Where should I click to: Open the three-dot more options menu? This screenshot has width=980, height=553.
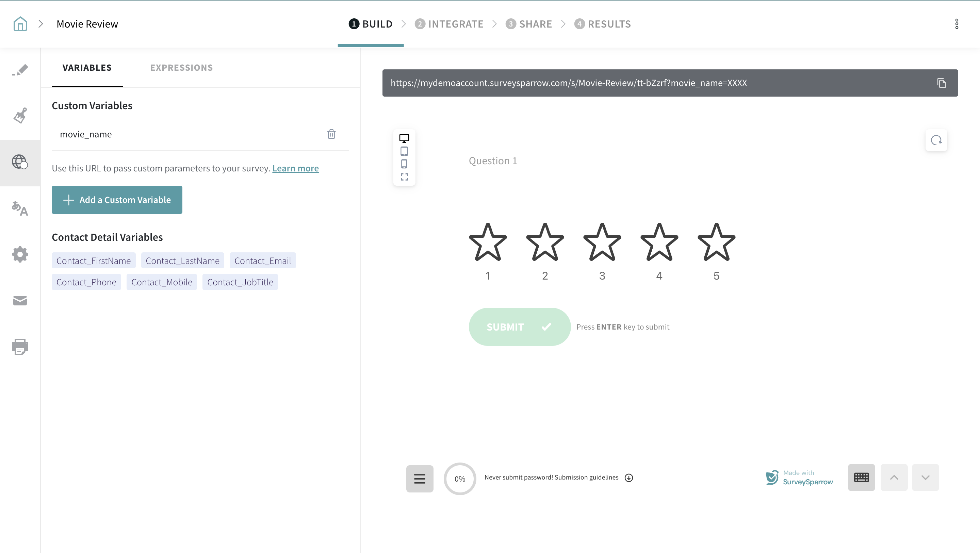[957, 24]
